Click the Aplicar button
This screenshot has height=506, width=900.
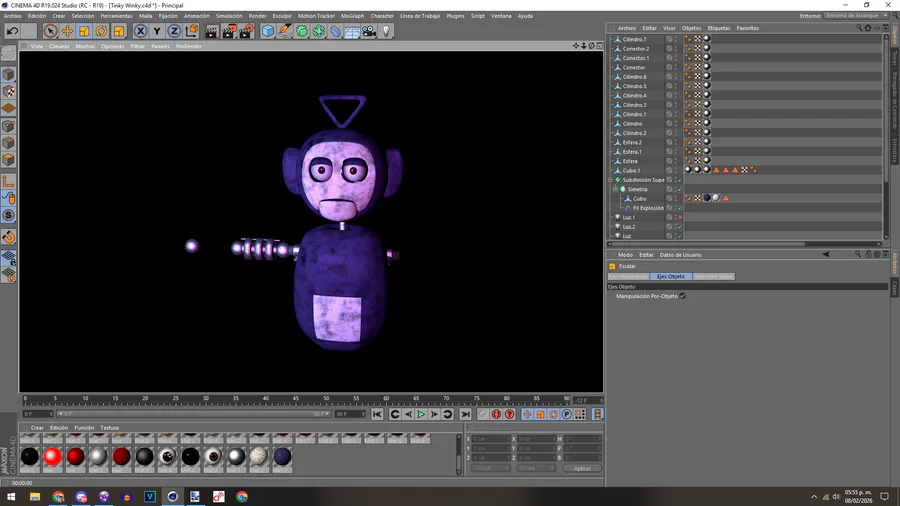coord(582,468)
